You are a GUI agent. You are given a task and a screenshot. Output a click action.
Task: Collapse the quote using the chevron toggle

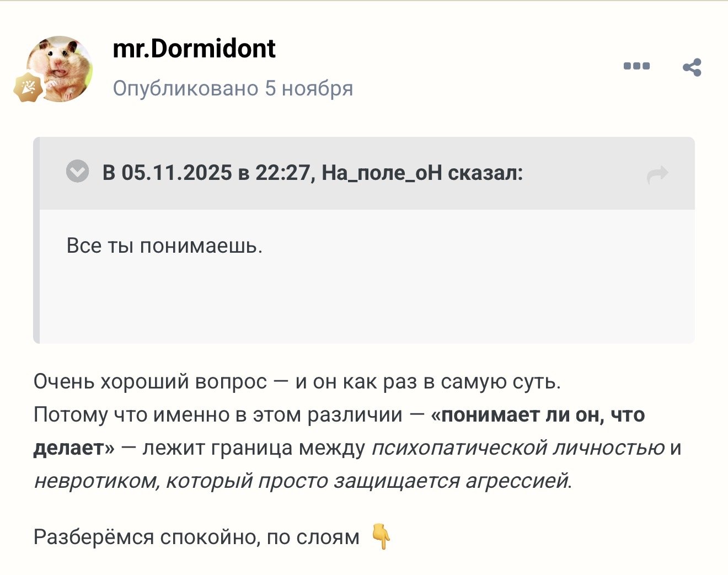[x=77, y=172]
